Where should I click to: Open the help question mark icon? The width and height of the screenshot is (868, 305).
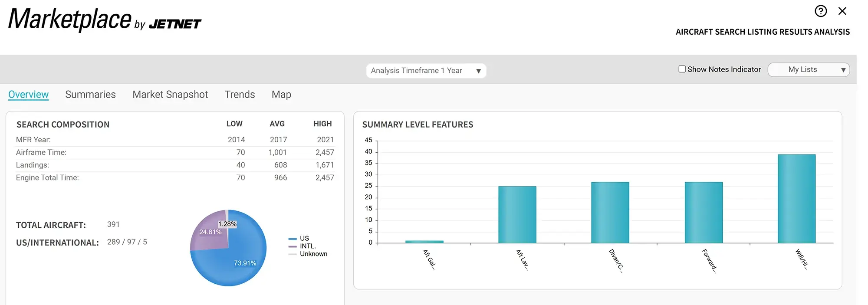coord(820,11)
